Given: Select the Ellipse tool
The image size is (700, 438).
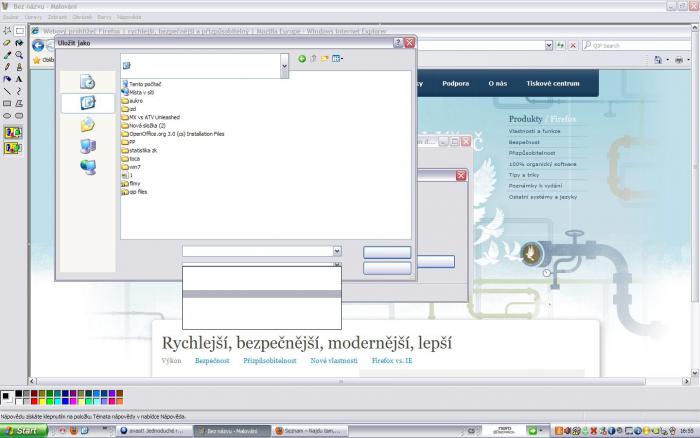Looking at the screenshot, I should pyautogui.click(x=7, y=115).
